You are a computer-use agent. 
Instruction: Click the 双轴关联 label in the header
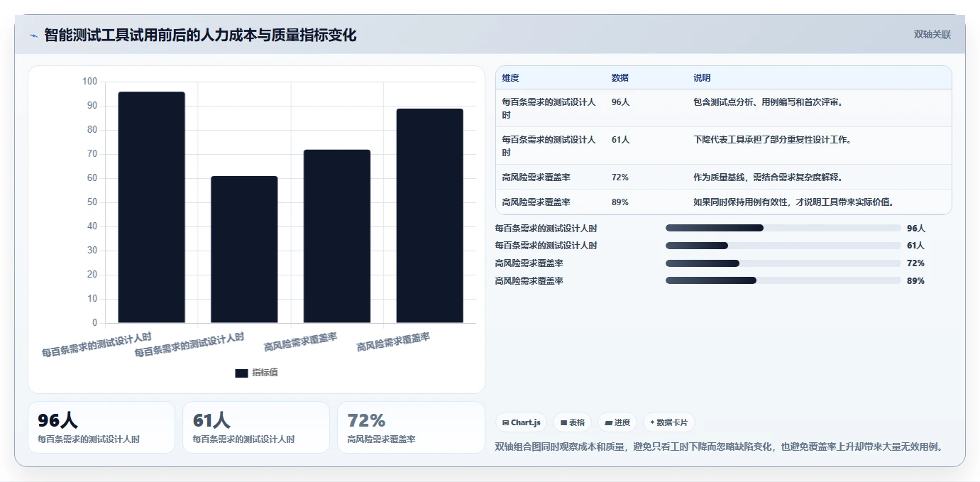point(932,34)
